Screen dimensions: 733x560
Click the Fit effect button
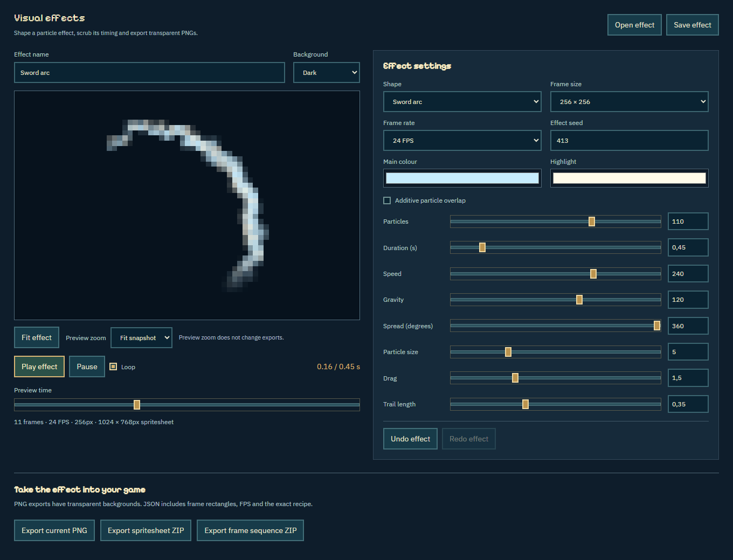(x=37, y=337)
